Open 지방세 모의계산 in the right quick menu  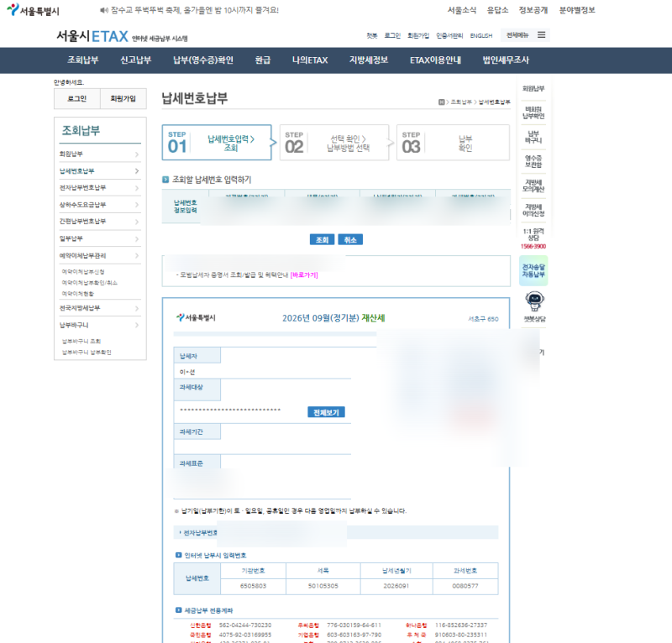(x=533, y=186)
